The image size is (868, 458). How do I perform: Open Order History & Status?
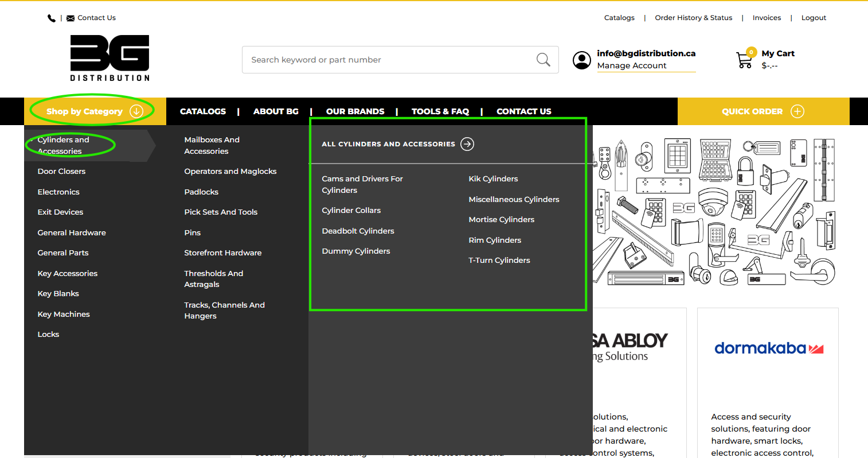coord(694,18)
